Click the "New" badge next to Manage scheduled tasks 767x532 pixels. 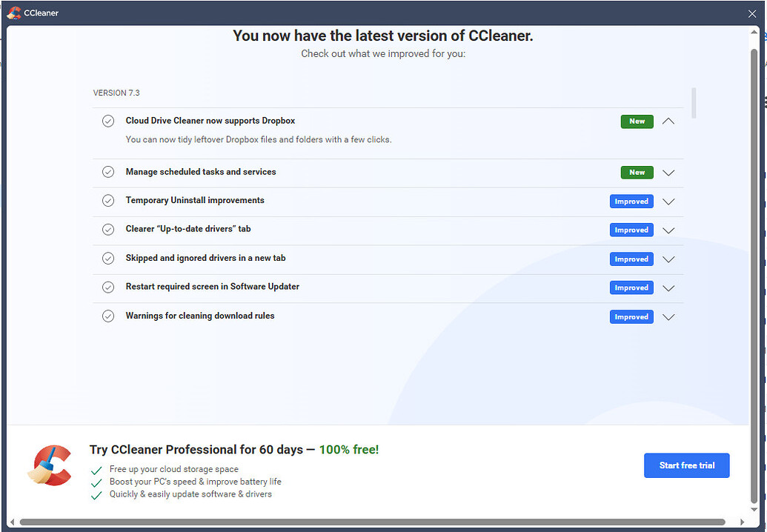(637, 172)
